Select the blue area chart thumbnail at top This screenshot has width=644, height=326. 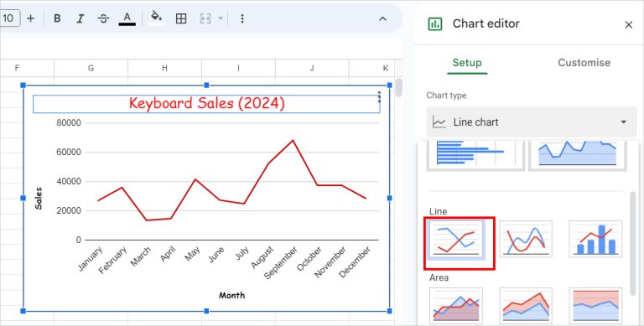[578, 155]
